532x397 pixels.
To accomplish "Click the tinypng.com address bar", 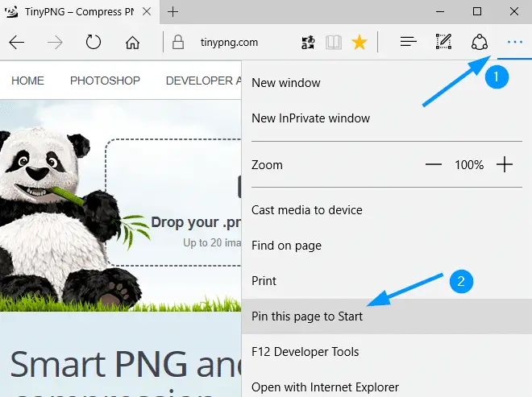I will tap(229, 43).
